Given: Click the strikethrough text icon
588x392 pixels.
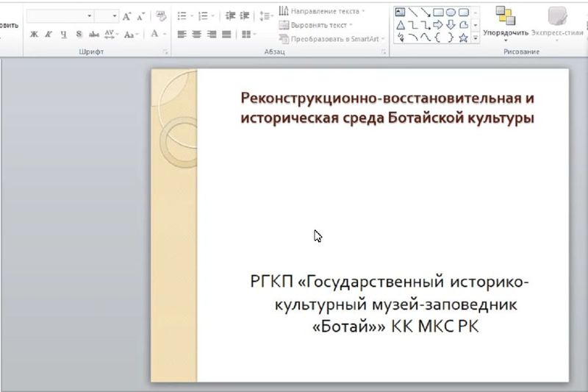Looking at the screenshot, I should point(94,35).
